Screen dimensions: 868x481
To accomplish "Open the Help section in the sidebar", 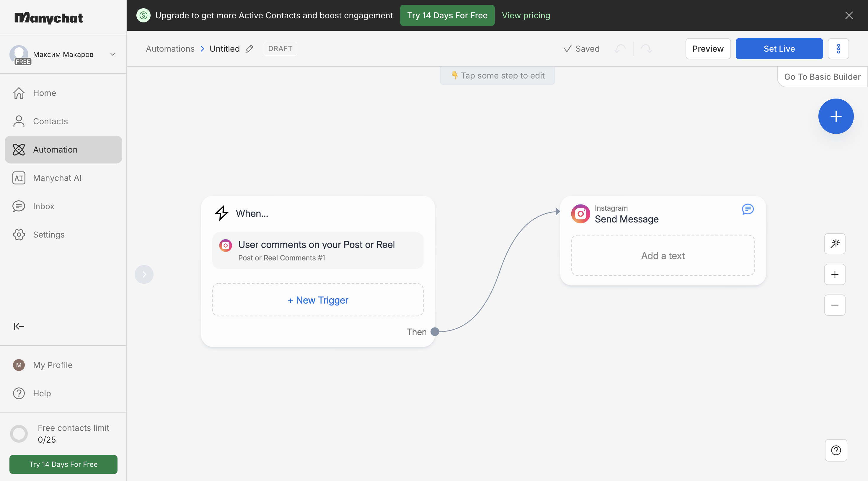I will [63, 393].
